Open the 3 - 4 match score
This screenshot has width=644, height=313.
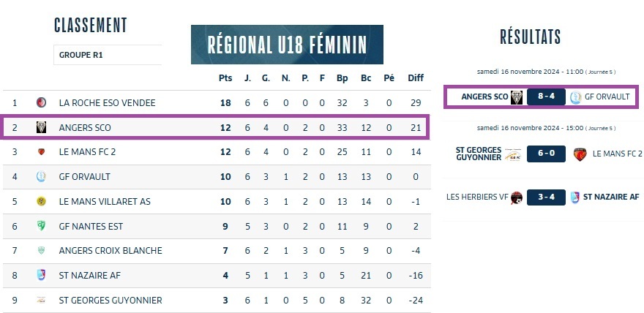click(545, 197)
